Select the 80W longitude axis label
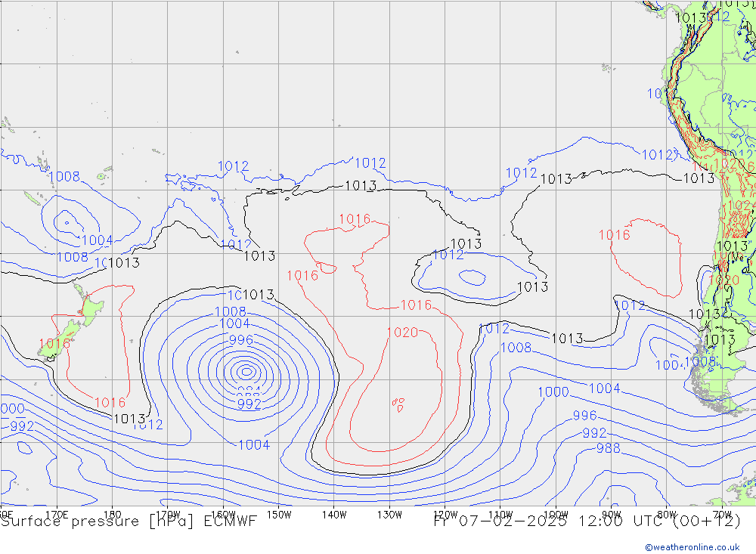 pyautogui.click(x=667, y=515)
